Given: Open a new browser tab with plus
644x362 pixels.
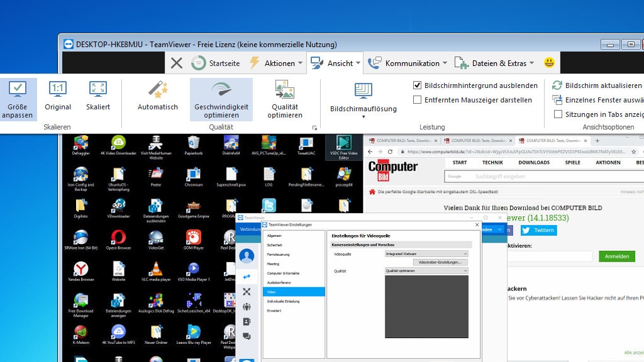Looking at the screenshot, I should (x=597, y=140).
